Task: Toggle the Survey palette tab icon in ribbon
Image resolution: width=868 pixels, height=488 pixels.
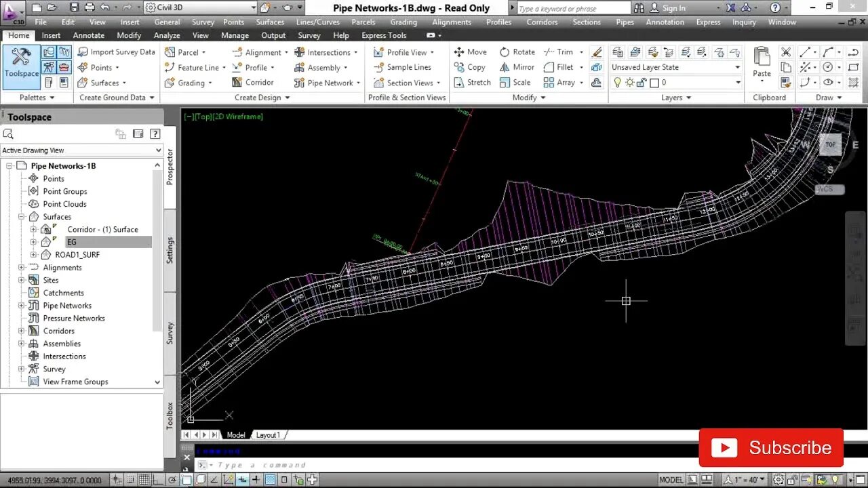Action: tap(49, 67)
